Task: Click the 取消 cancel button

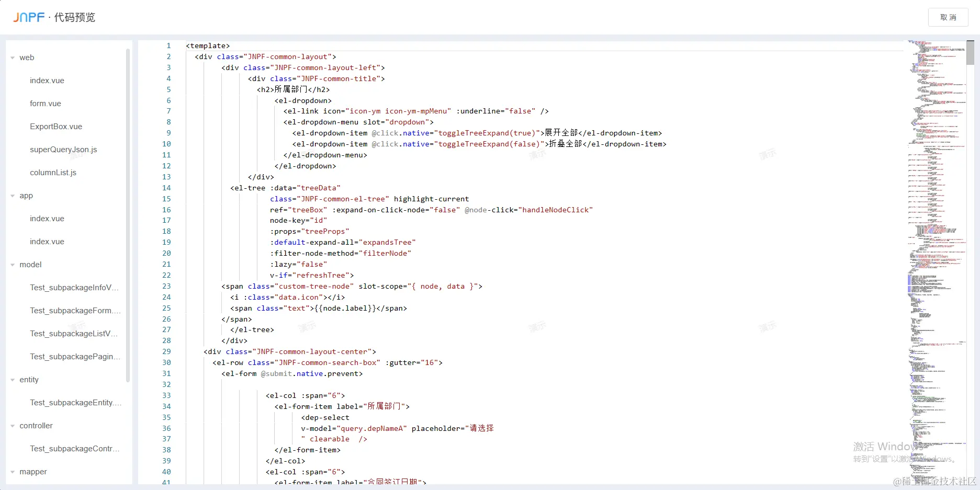Action: [x=948, y=17]
